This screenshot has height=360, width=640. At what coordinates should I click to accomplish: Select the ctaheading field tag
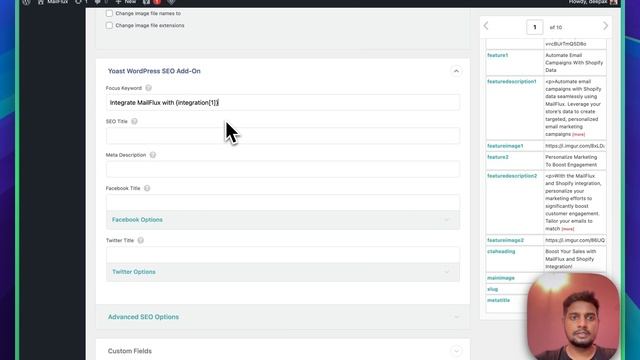501,251
